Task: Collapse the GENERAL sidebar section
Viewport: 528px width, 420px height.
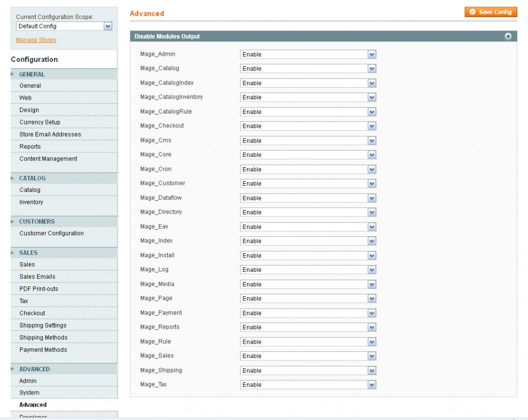Action: 64,74
